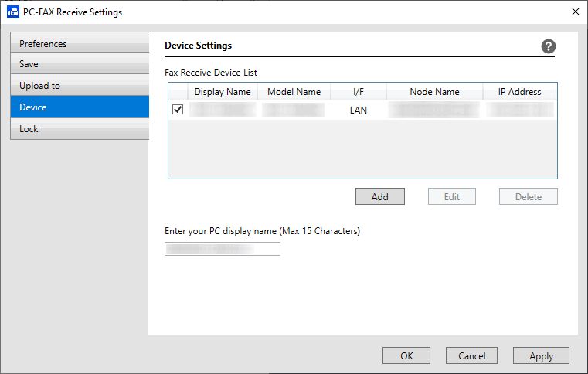This screenshot has width=588, height=374.
Task: Toggle the fax receive device checkbox
Action: coord(178,110)
